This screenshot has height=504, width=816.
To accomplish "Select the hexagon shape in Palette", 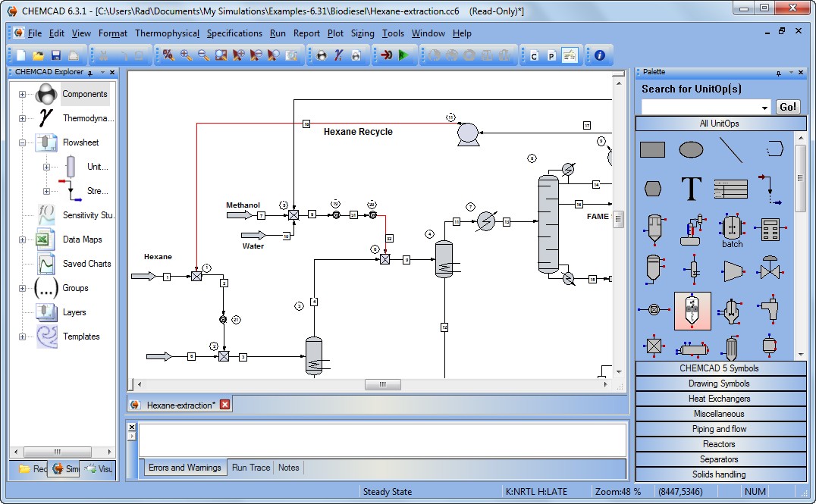I will coord(653,188).
